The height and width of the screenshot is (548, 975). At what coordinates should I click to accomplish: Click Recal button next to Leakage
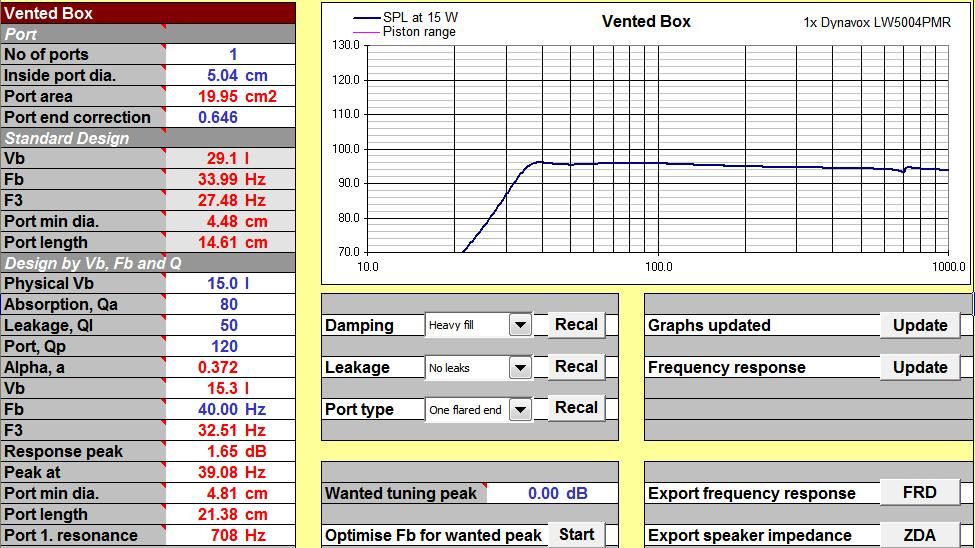(x=576, y=367)
